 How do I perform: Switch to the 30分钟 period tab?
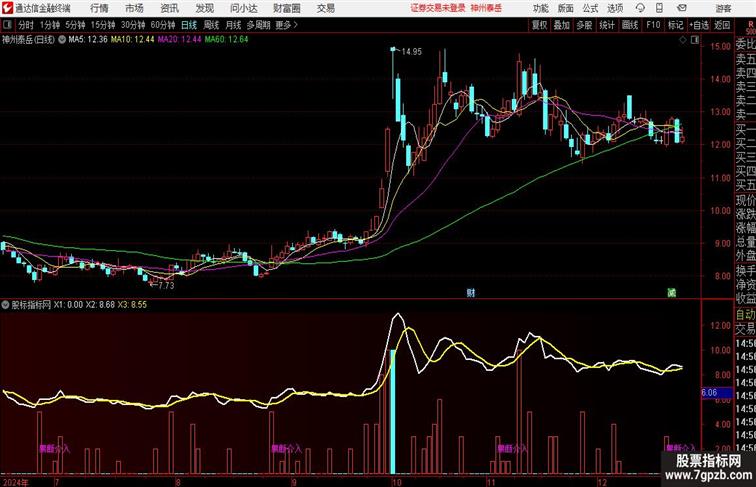(x=133, y=25)
